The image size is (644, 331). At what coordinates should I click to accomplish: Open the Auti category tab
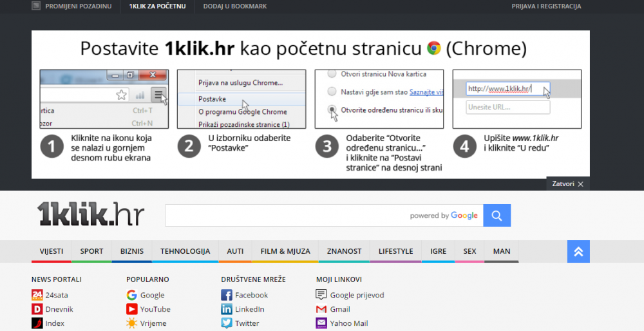pyautogui.click(x=235, y=251)
